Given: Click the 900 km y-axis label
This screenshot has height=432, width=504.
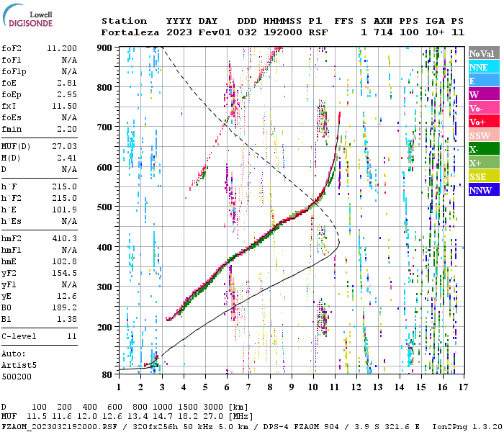Looking at the screenshot, I should pos(104,48).
